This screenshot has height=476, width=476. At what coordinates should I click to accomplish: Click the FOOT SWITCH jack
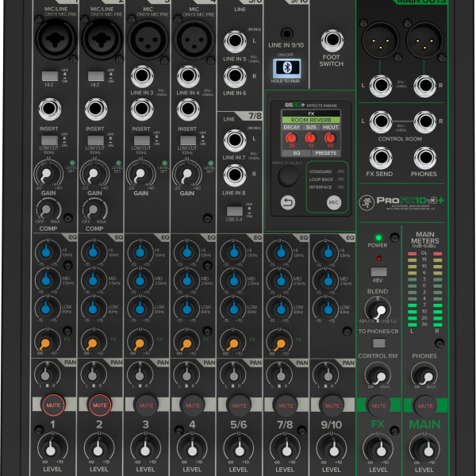coord(332,40)
